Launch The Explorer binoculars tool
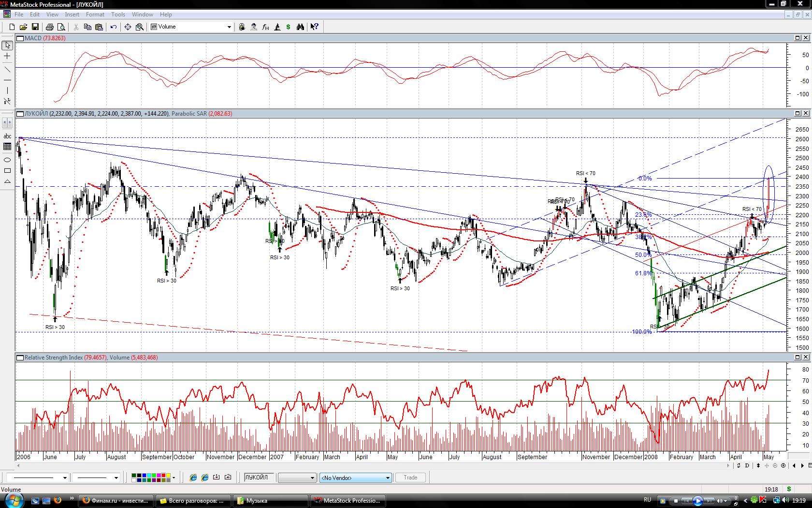This screenshot has height=508, width=812. [300, 27]
